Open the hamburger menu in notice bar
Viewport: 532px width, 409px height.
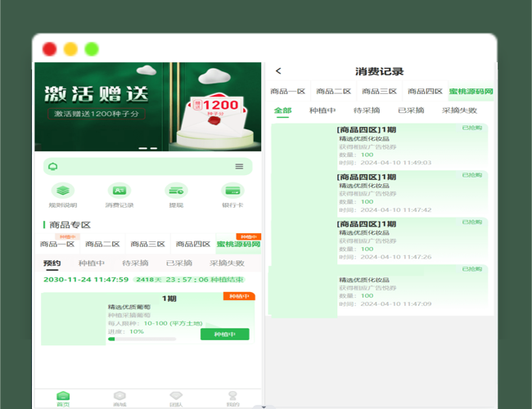pyautogui.click(x=239, y=167)
